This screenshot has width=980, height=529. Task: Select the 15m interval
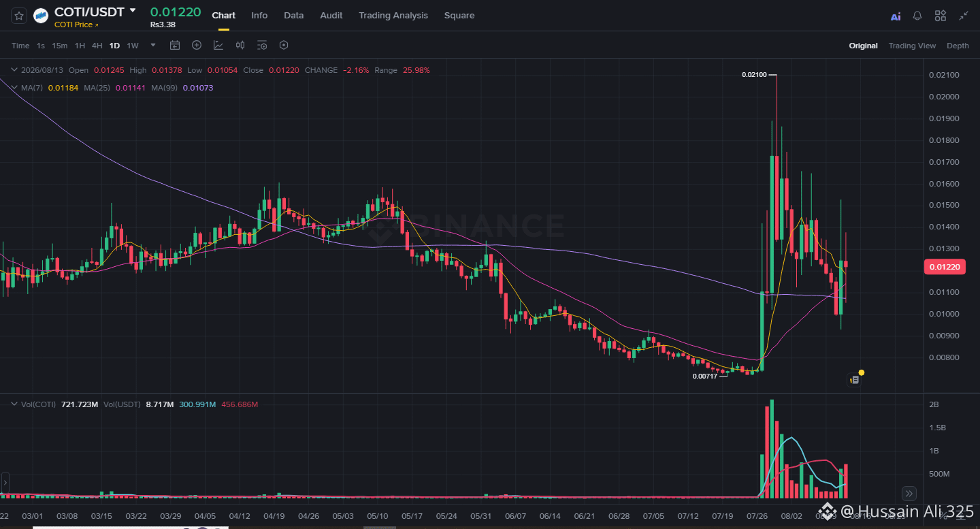tap(60, 46)
